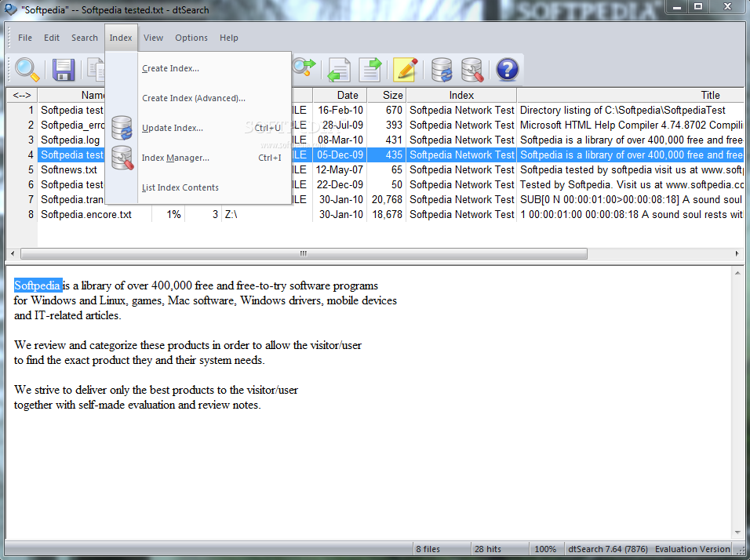The height and width of the screenshot is (560, 750).
Task: Click the results list left scroll arrow
Action: point(13,253)
